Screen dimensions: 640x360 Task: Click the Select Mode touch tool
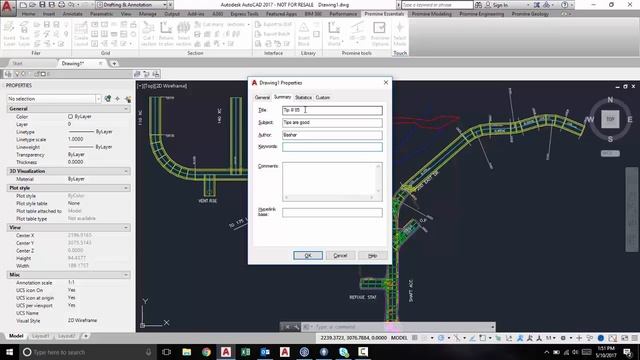click(400, 34)
